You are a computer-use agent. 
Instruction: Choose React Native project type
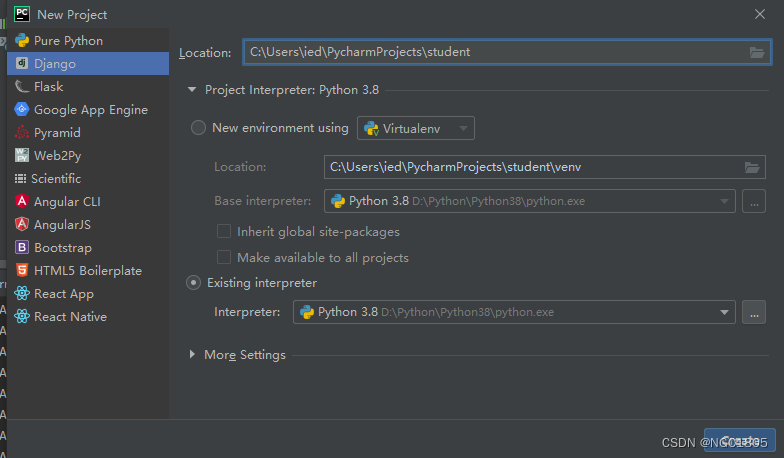point(88,316)
